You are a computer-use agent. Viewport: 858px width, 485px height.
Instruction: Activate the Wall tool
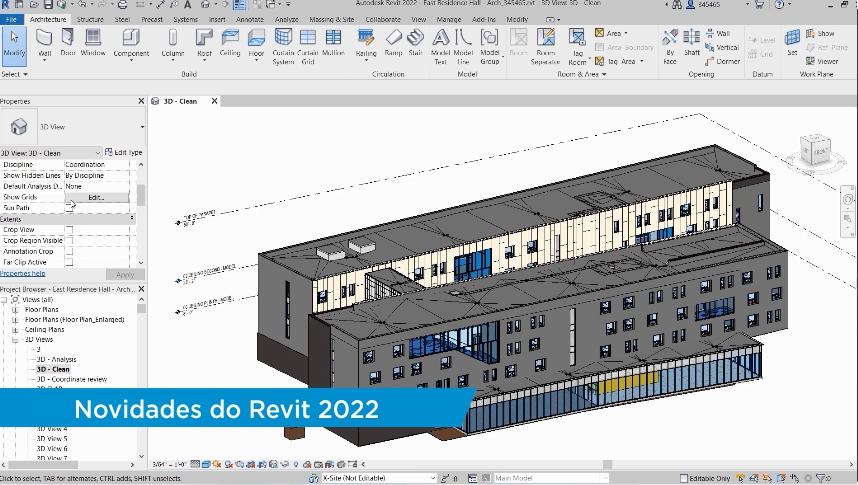(44, 44)
